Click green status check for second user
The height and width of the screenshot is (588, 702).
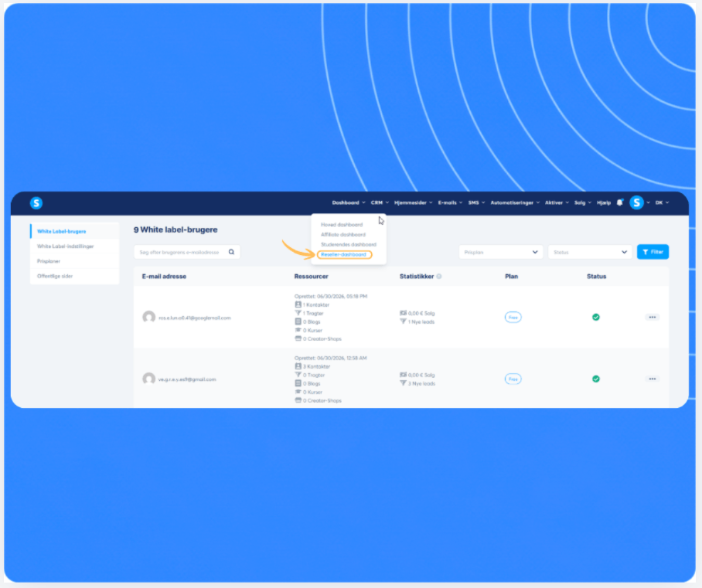click(x=596, y=379)
